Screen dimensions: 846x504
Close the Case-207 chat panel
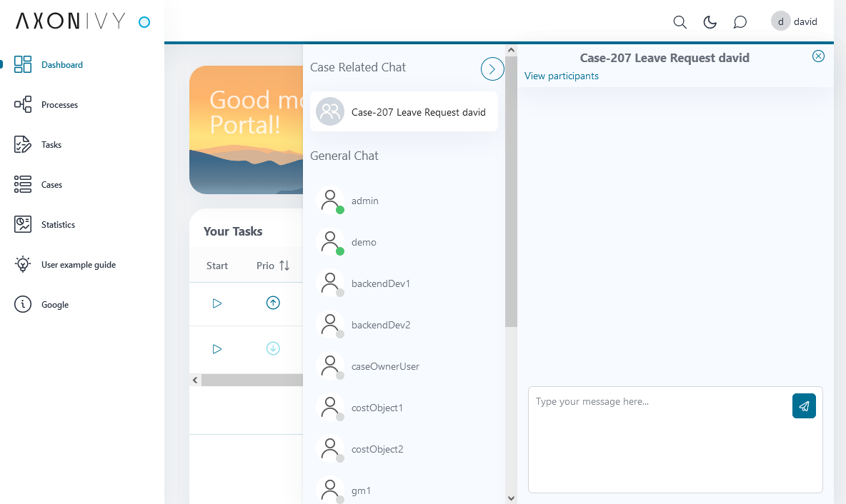tap(819, 56)
